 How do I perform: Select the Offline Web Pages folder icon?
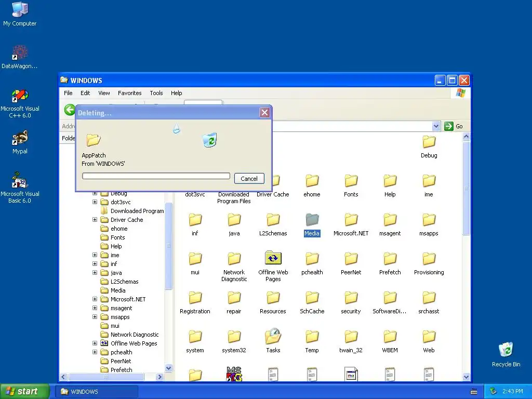[273, 266]
